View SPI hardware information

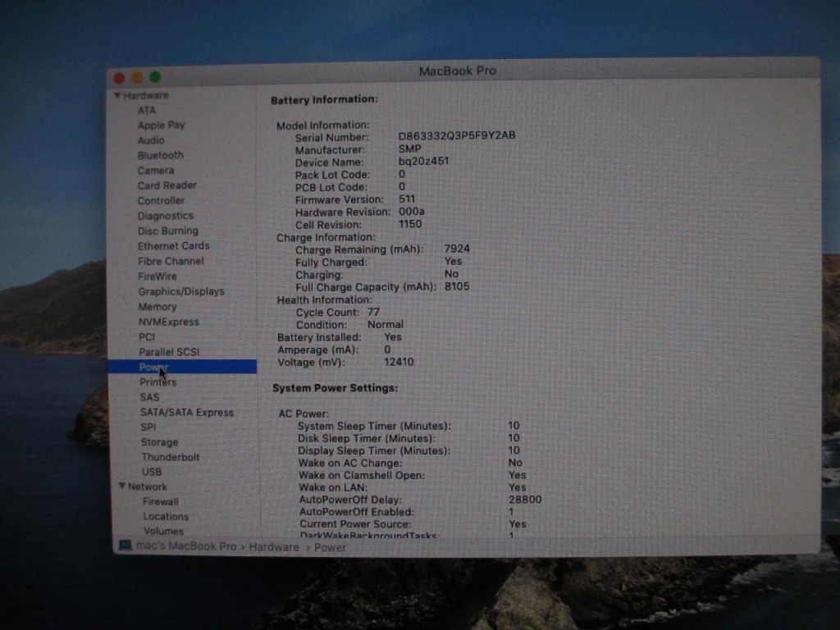coord(148,427)
